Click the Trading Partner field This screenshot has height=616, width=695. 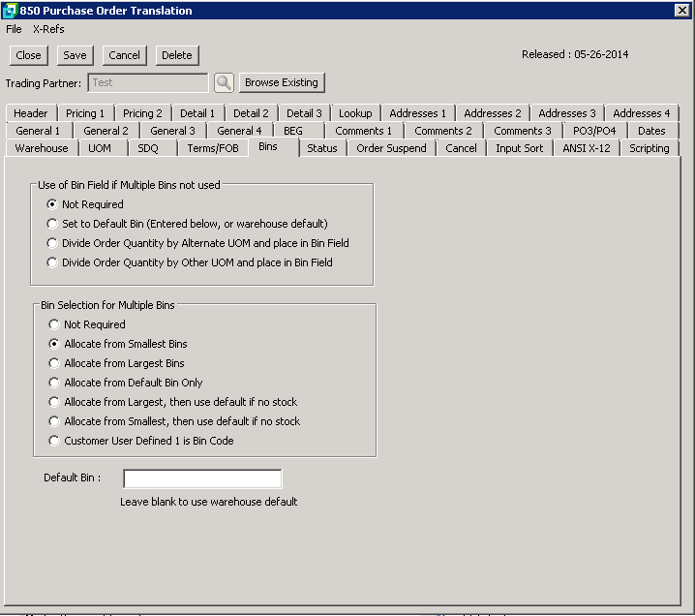(147, 83)
